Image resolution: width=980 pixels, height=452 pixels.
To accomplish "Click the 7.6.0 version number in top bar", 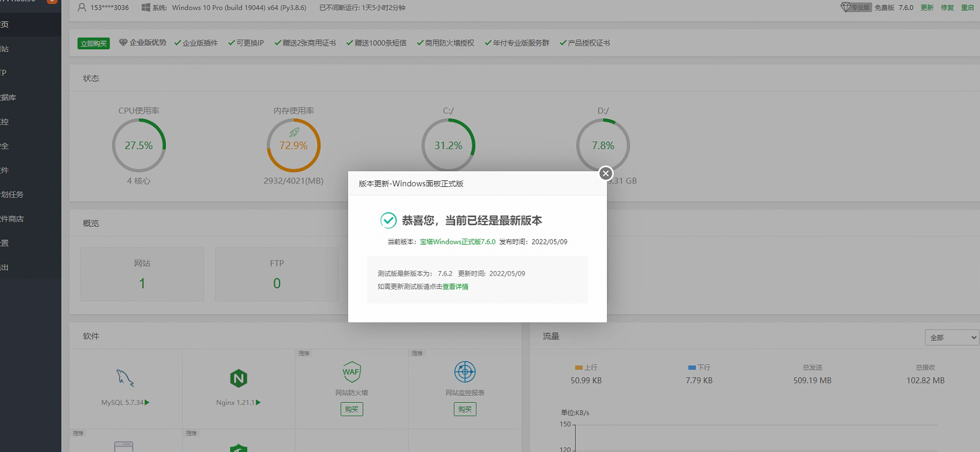I will [x=906, y=8].
